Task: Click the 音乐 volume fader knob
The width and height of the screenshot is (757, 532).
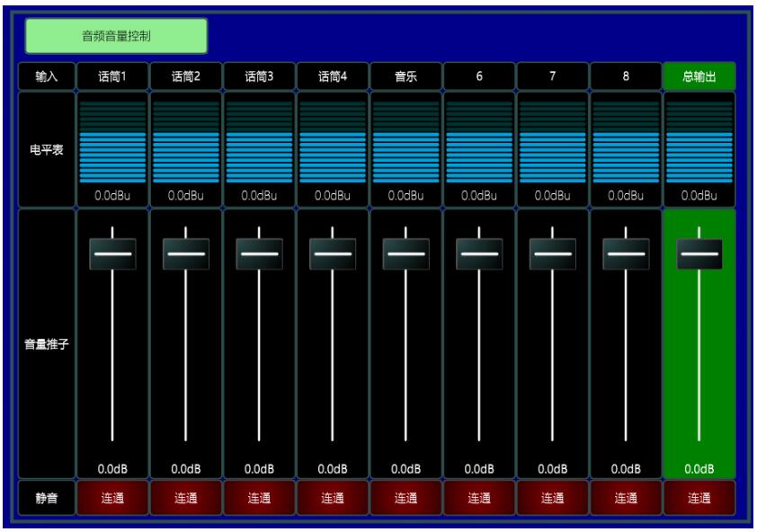Action: tap(406, 254)
